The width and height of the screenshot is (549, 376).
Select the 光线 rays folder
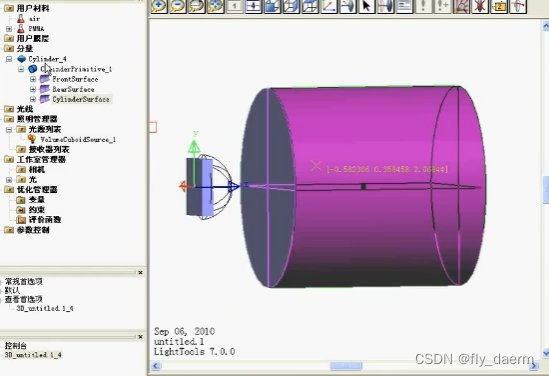click(25, 109)
